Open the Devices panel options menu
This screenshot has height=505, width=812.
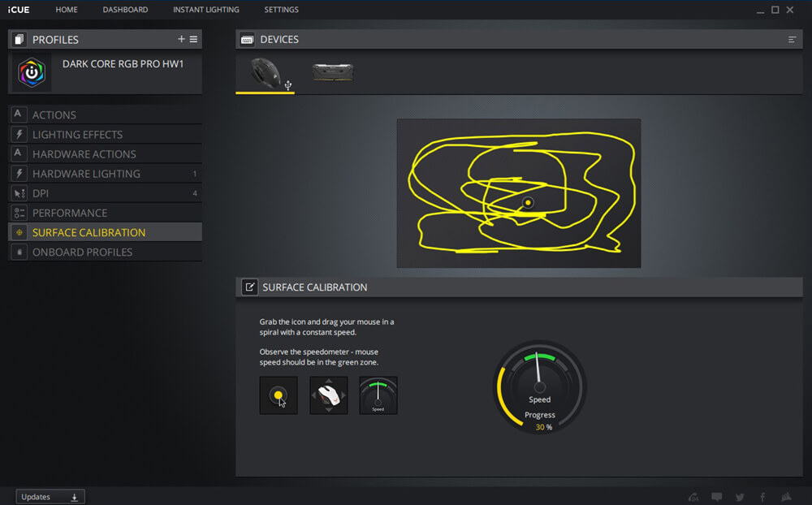[x=792, y=39]
